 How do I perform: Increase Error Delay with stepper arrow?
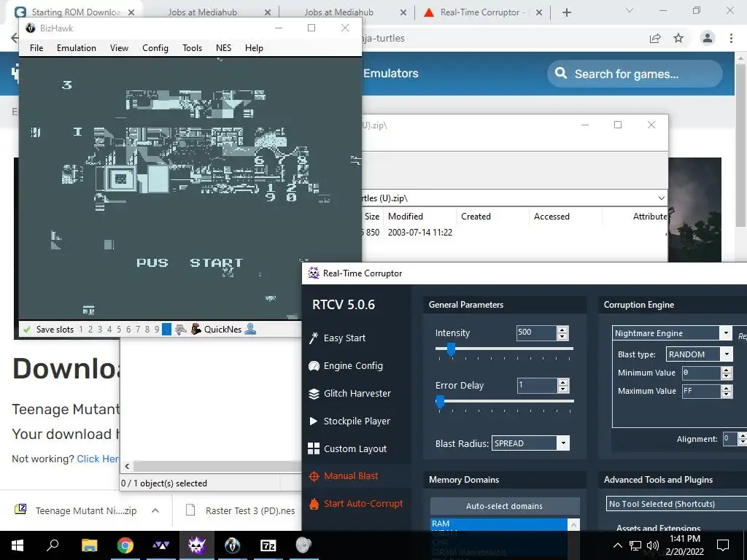click(x=563, y=382)
